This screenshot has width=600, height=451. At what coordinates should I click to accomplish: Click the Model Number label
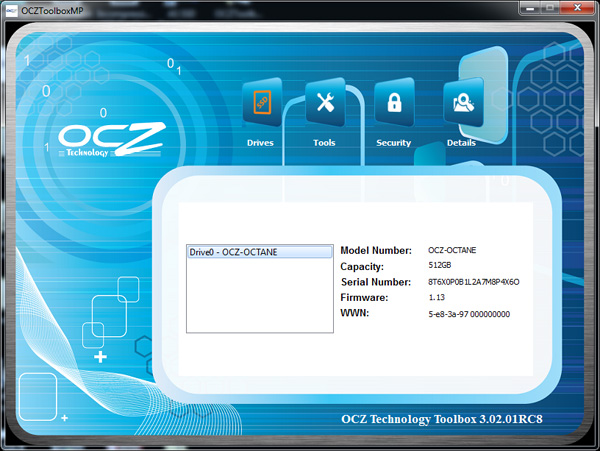point(376,251)
